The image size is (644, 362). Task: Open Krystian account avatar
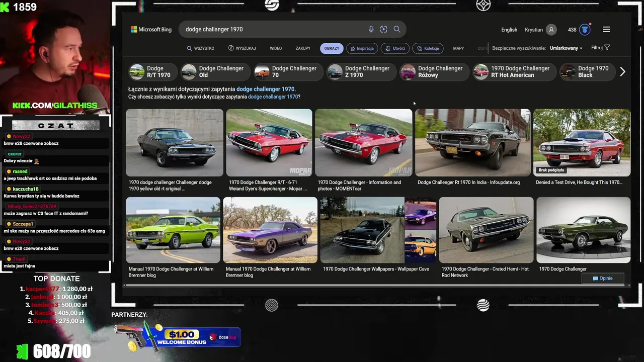(x=551, y=30)
